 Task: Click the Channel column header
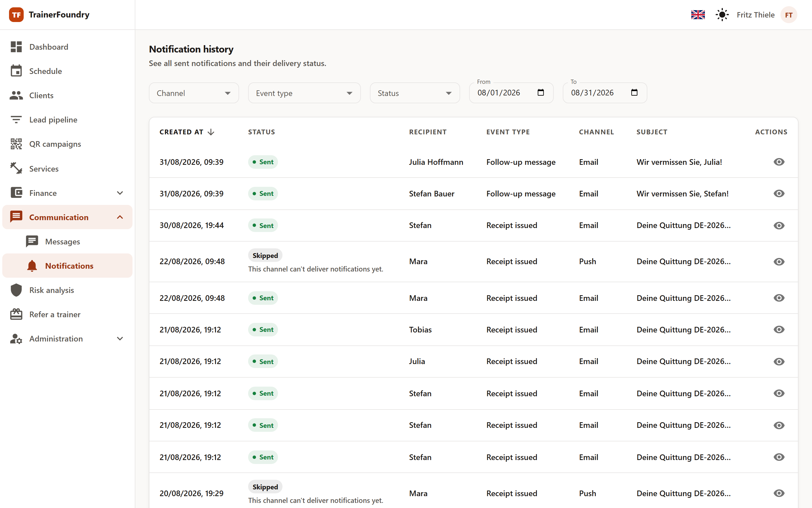point(596,132)
